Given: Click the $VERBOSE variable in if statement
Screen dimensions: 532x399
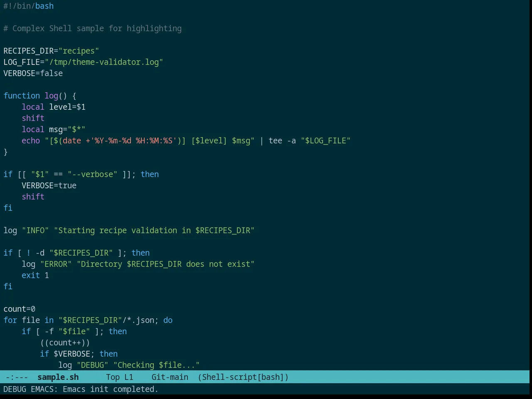Looking at the screenshot, I should pos(72,354).
